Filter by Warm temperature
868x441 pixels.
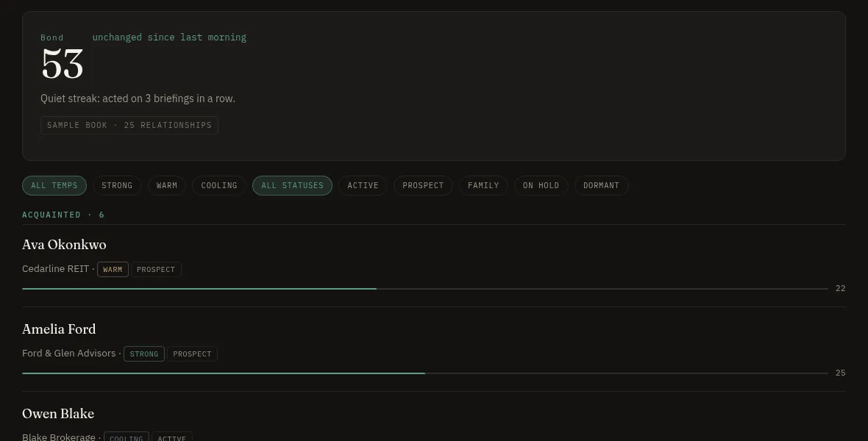coord(167,185)
